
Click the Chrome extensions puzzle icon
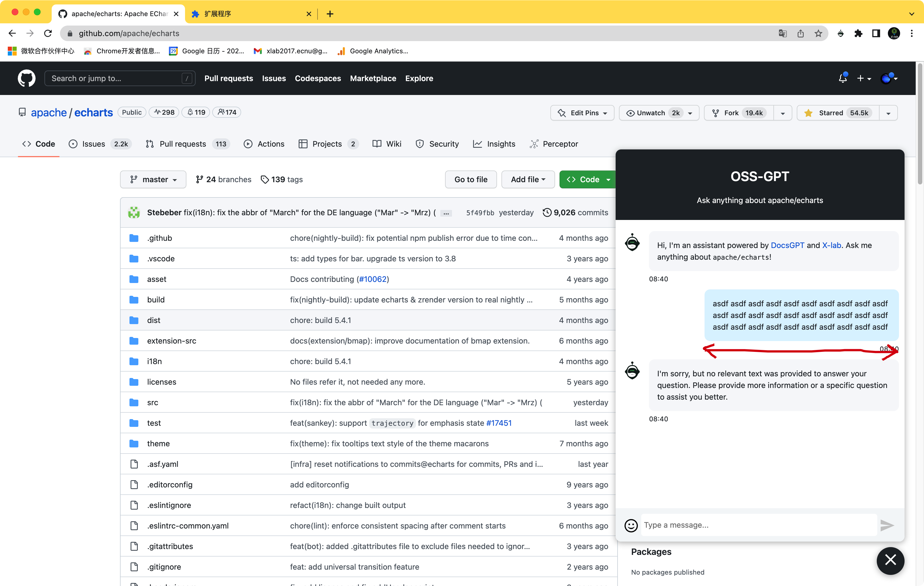pos(858,33)
